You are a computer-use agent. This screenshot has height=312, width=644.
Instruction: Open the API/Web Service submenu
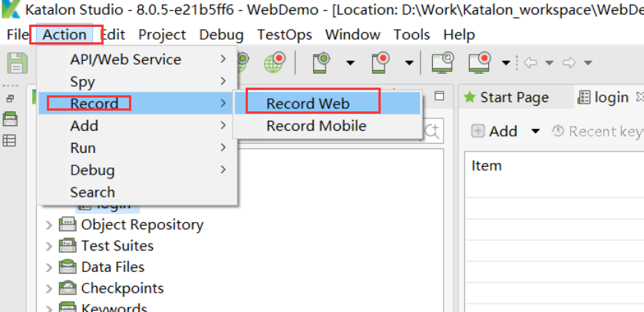point(126,59)
